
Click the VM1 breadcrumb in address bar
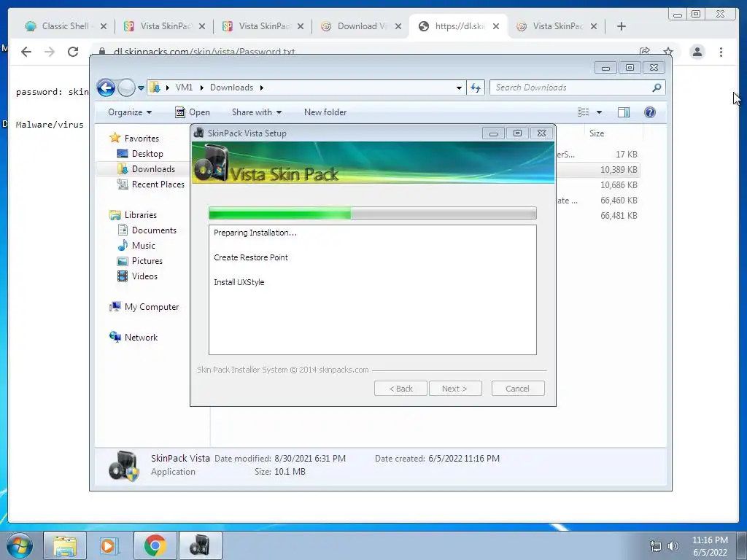click(184, 87)
